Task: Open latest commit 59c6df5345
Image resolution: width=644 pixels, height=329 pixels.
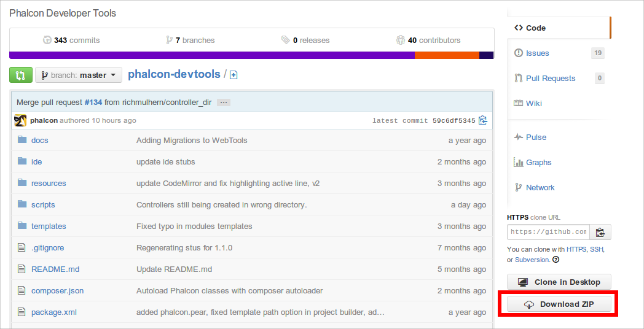Action: tap(454, 120)
